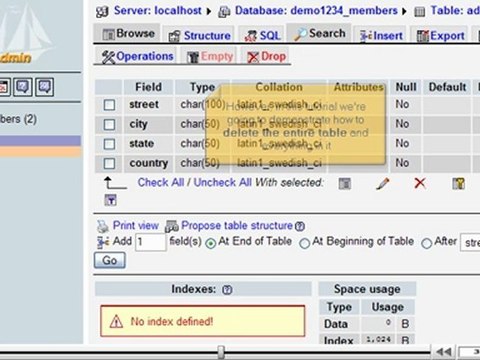Open the Indexes help icon
480x360 pixels.
pyautogui.click(x=227, y=290)
